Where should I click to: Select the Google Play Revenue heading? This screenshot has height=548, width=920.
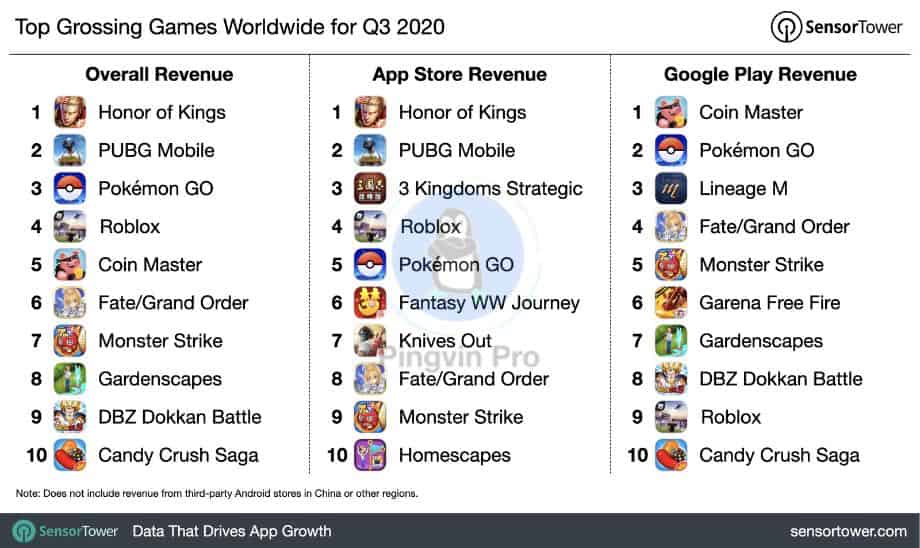point(760,75)
